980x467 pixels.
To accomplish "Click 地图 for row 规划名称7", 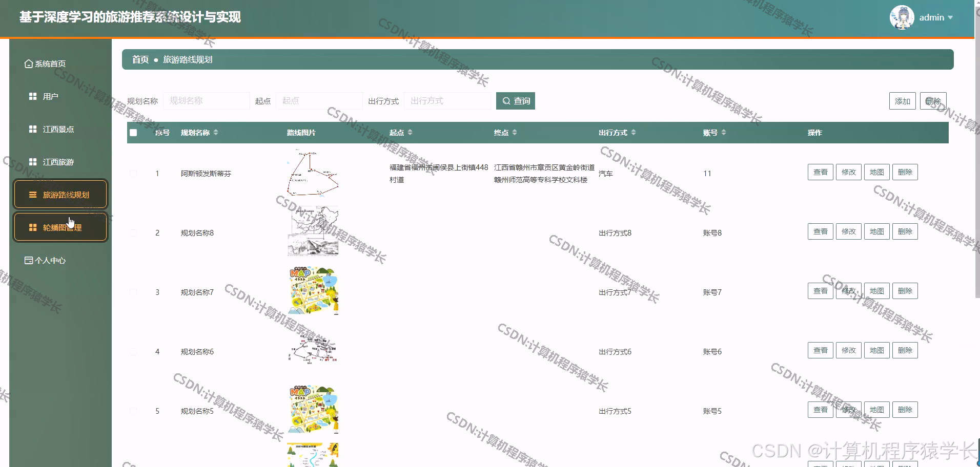I will coord(877,291).
